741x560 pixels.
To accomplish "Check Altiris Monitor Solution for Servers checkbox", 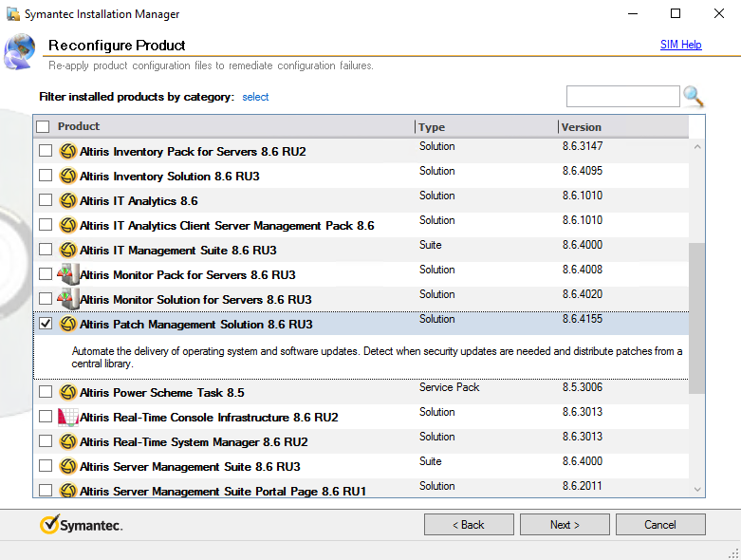I will pos(46,299).
